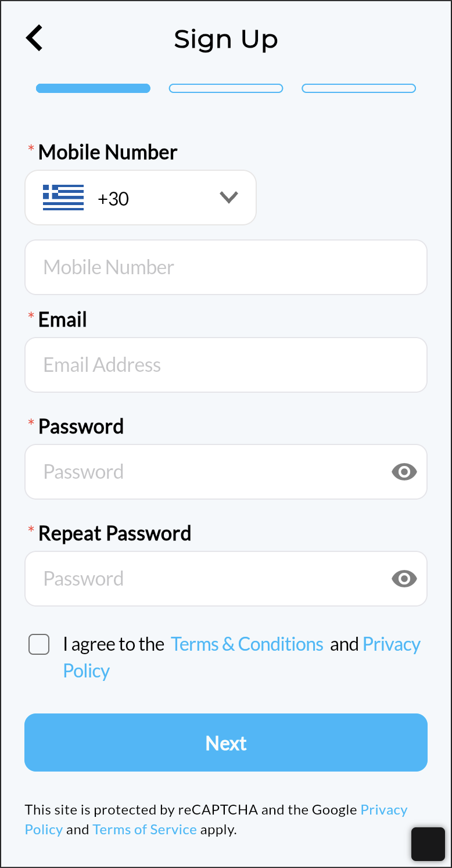Select the third progress step bar
The height and width of the screenshot is (868, 452).
pyautogui.click(x=358, y=88)
